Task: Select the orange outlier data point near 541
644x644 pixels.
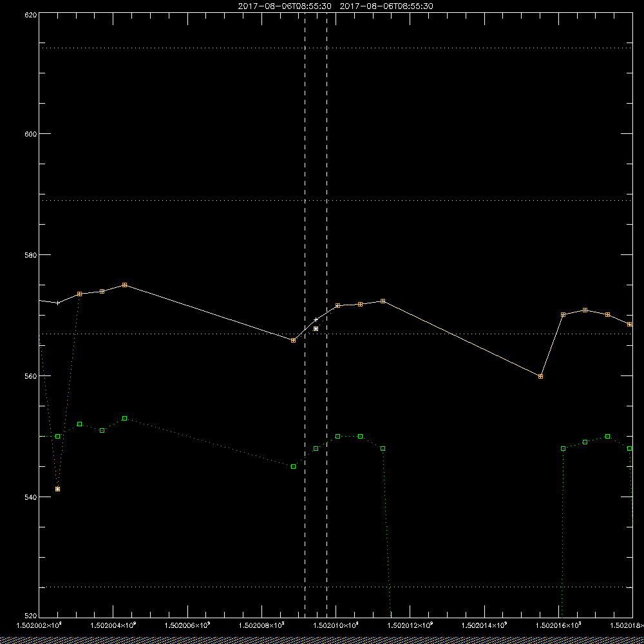Action: 57,489
